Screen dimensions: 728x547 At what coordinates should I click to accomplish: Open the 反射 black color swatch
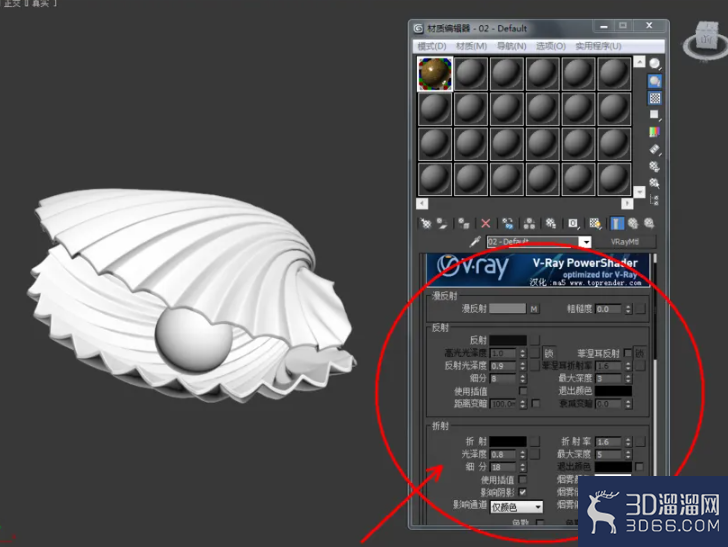click(x=507, y=340)
